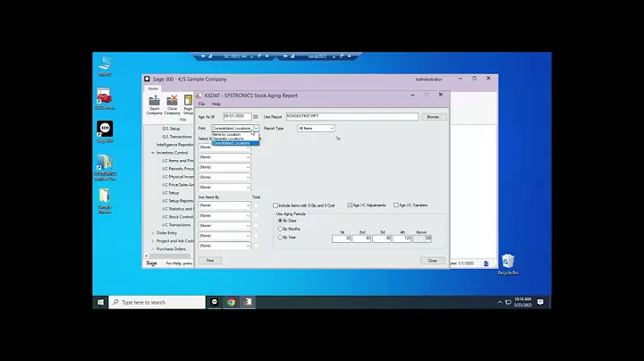Select the Recycle Bin desktop icon
The height and width of the screenshot is (361, 644).
tap(508, 264)
